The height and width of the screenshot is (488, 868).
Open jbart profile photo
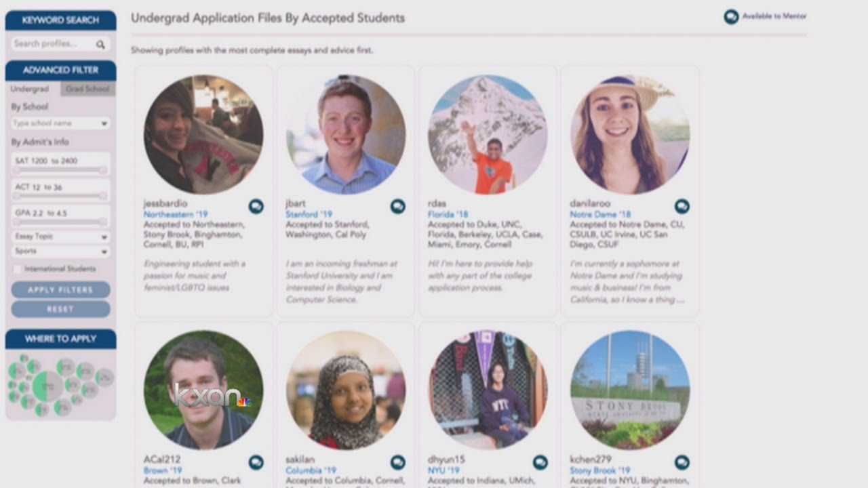point(346,135)
